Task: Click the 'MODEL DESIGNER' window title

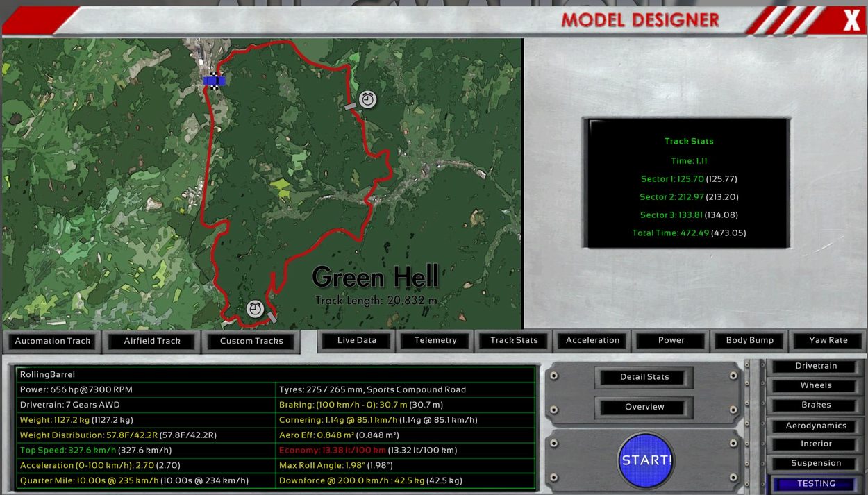Action: click(x=640, y=20)
